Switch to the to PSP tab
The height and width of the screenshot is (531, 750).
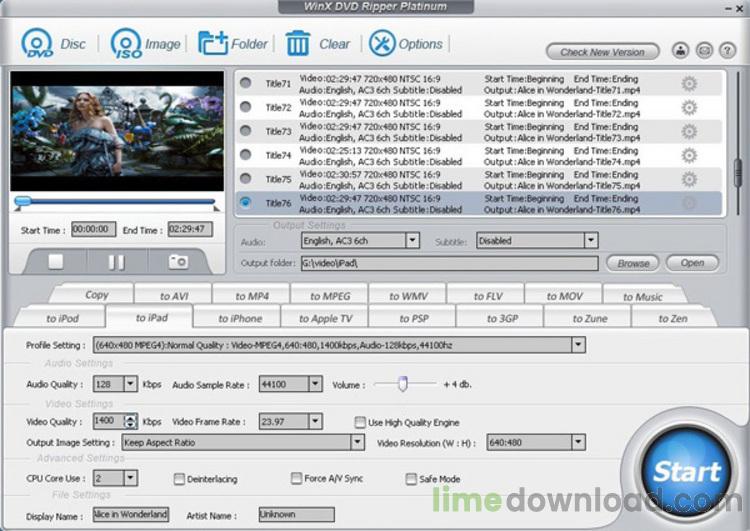(414, 318)
